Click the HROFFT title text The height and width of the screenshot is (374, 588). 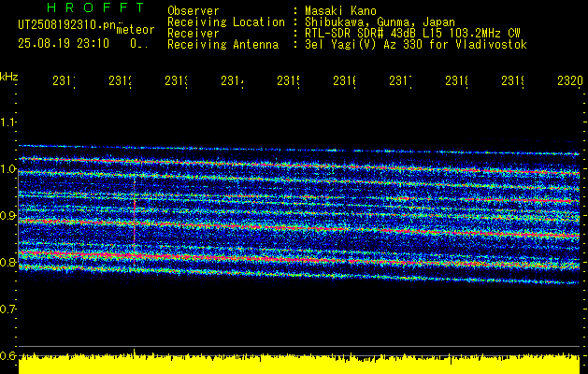click(96, 7)
